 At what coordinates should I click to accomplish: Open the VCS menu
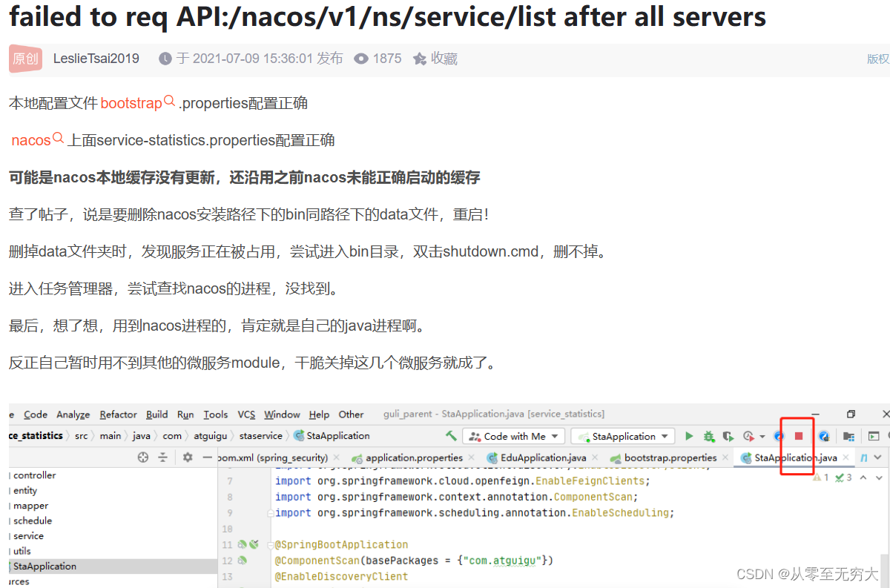pyautogui.click(x=245, y=414)
